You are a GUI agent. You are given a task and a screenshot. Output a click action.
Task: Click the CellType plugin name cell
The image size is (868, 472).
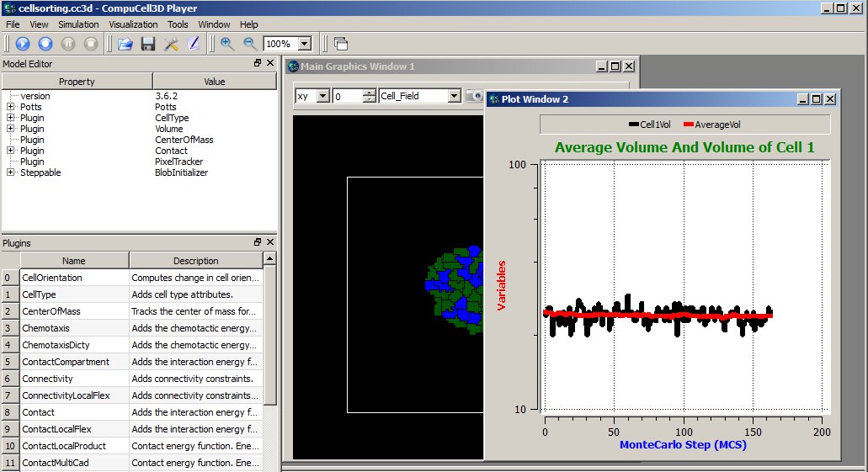[74, 294]
